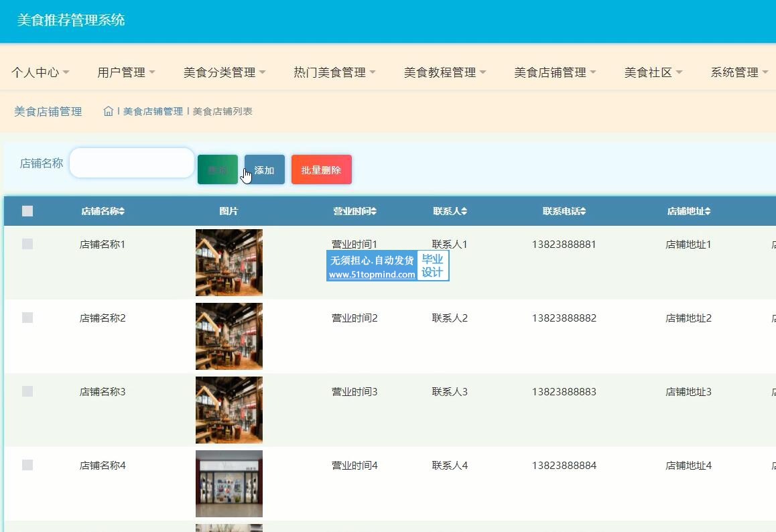Open the 美食分类管理 dropdown
Image resolution: width=776 pixels, height=532 pixels.
tap(224, 72)
